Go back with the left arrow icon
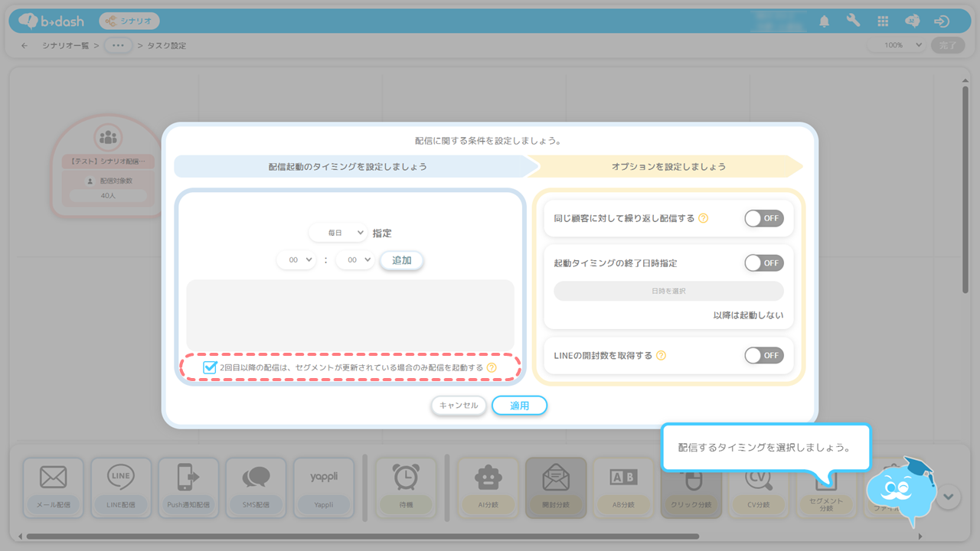The image size is (980, 551). pos(24,45)
